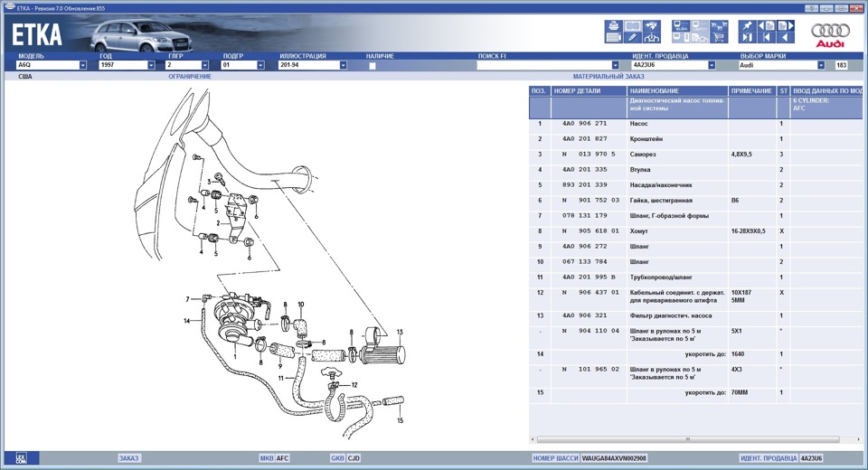The image size is (868, 470).
Task: Click the keyboard list icon below the printer
Action: coord(613,38)
